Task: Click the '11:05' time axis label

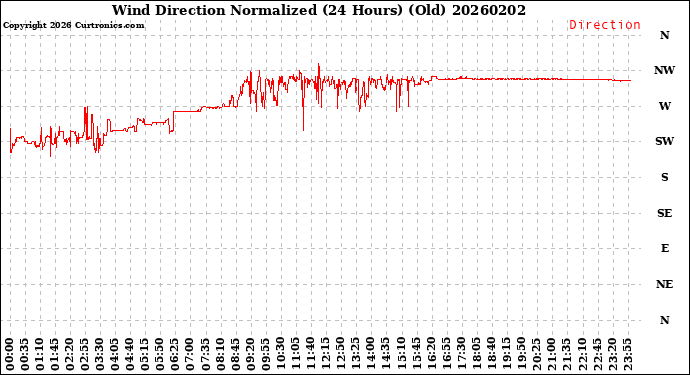Action: pos(296,355)
